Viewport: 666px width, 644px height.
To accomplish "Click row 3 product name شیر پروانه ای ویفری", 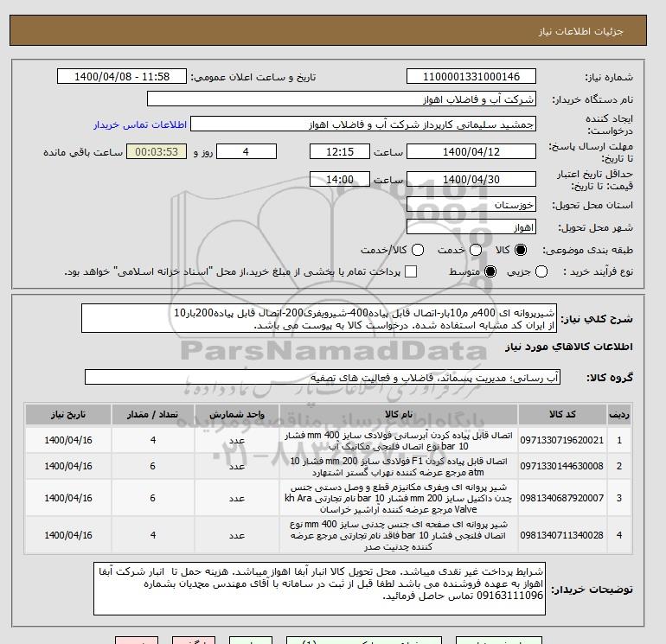I will point(399,498).
